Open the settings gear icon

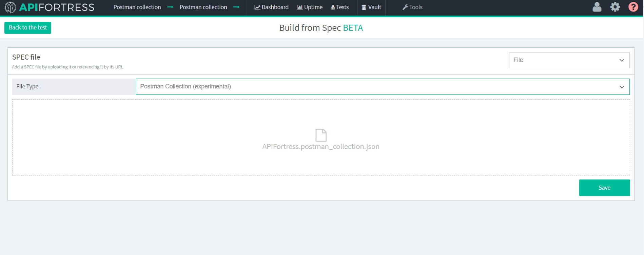pos(615,7)
